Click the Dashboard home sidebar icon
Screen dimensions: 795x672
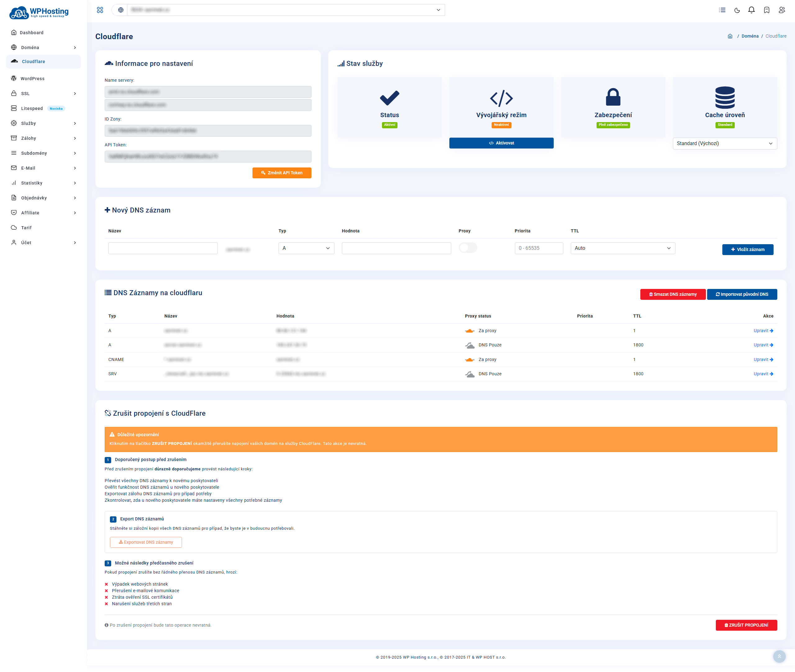14,32
